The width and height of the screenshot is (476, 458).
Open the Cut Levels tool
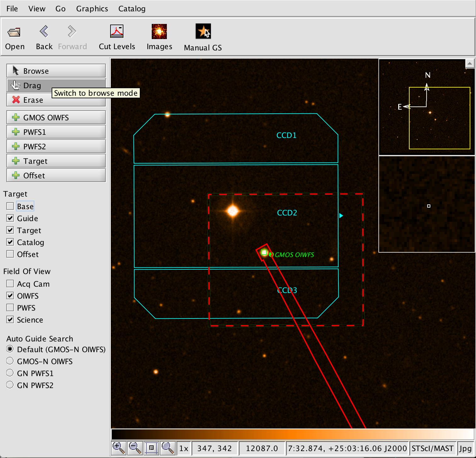click(x=117, y=31)
